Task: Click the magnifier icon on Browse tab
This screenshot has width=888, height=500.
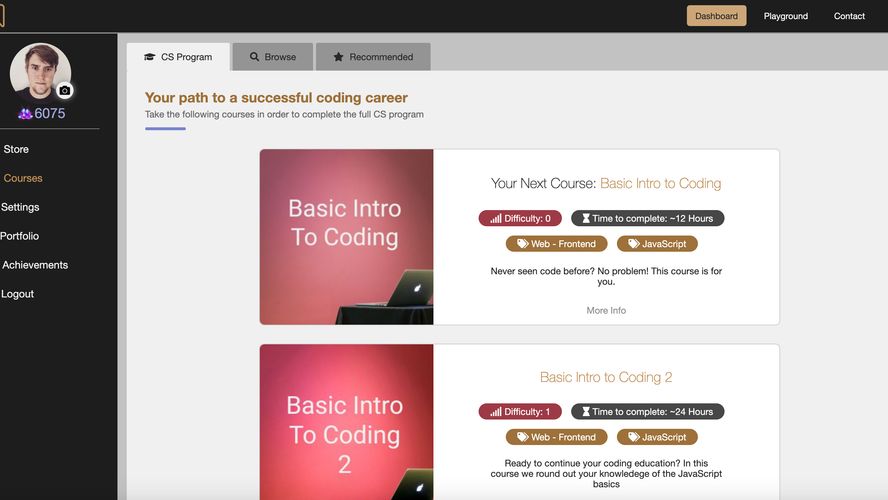Action: click(254, 57)
